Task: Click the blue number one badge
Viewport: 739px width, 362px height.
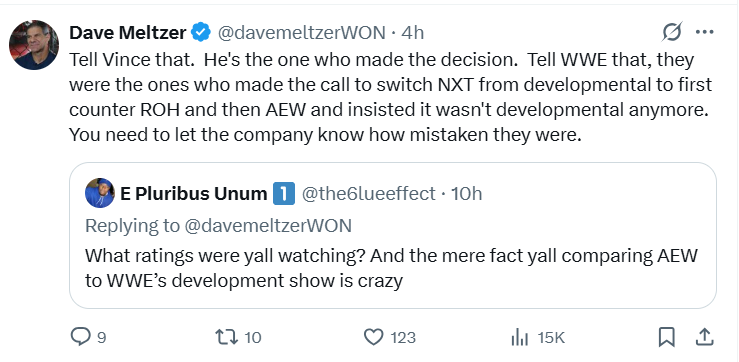Action: point(284,194)
